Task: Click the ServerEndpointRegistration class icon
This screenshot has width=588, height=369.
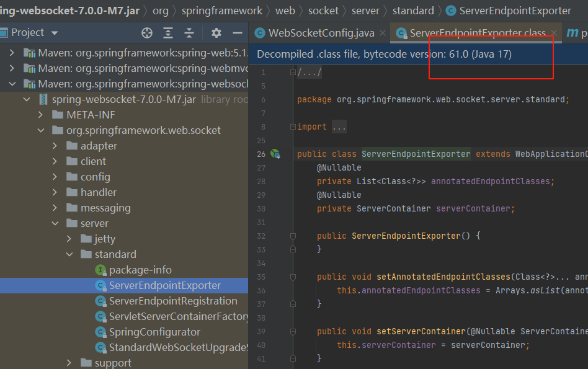Action: [x=100, y=301]
